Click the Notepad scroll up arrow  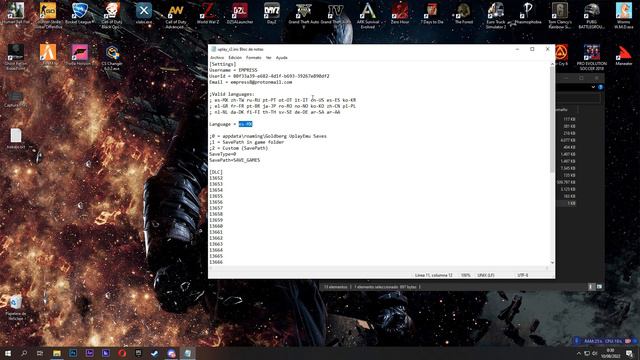coord(552,64)
